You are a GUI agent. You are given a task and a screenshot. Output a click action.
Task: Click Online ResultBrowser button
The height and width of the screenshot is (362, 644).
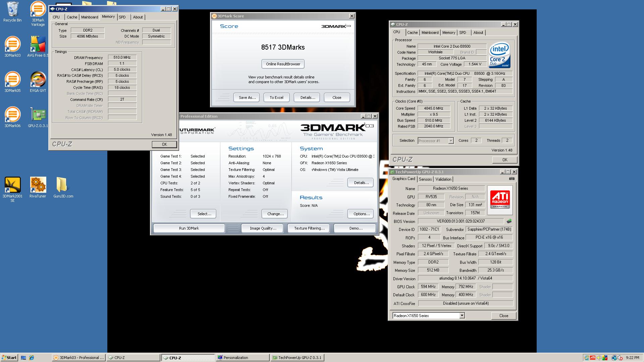coord(283,64)
